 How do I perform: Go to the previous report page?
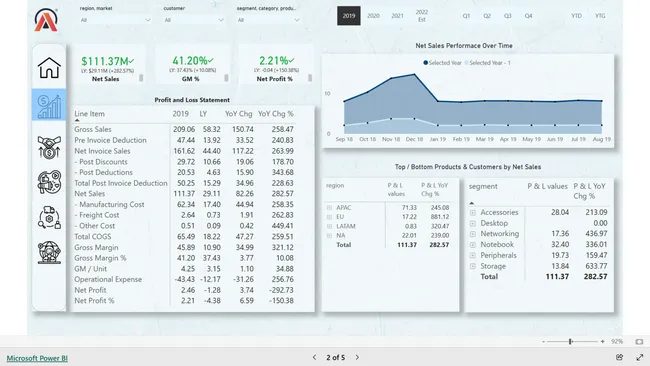(x=314, y=357)
